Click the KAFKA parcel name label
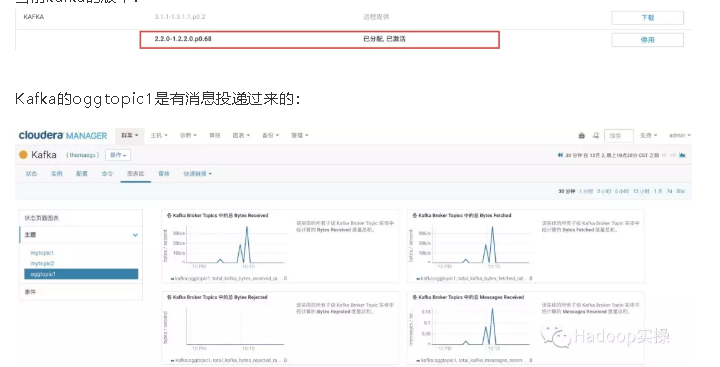 coord(34,17)
